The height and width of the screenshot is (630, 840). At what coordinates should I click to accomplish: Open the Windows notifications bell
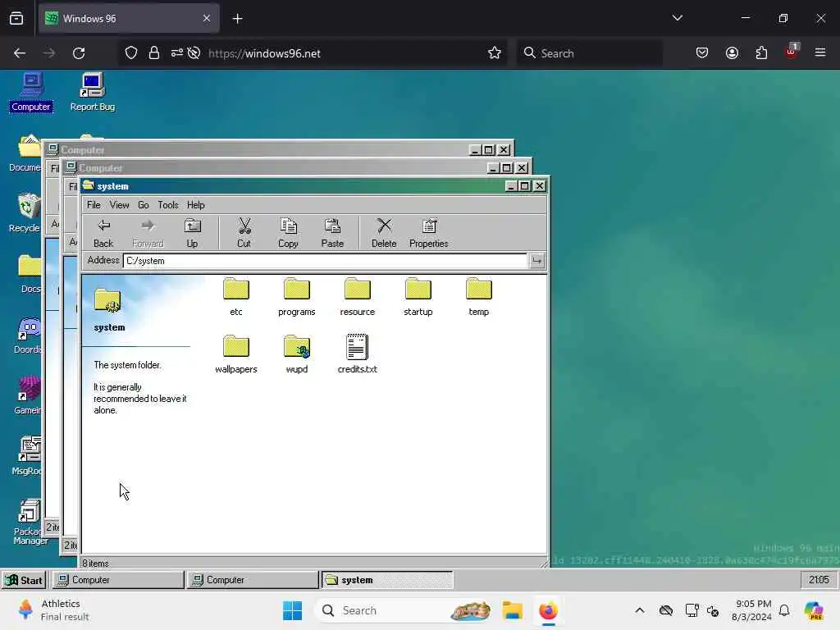tap(784, 610)
